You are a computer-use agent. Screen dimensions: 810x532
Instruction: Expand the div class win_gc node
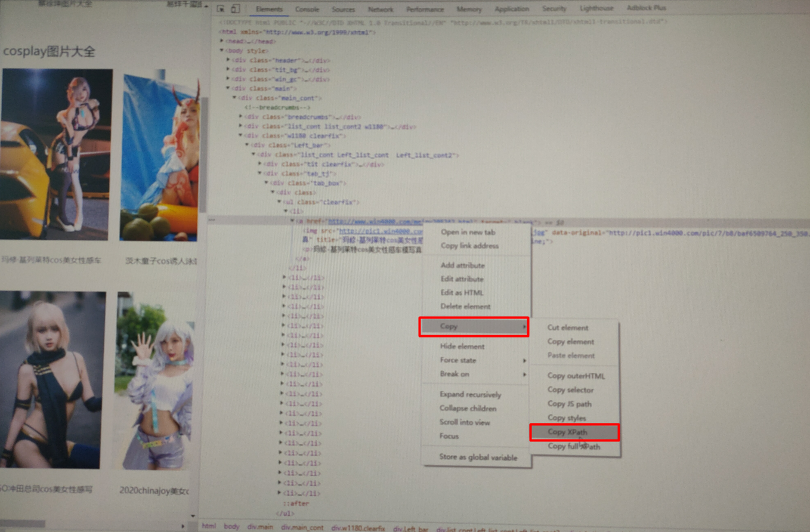[228, 79]
